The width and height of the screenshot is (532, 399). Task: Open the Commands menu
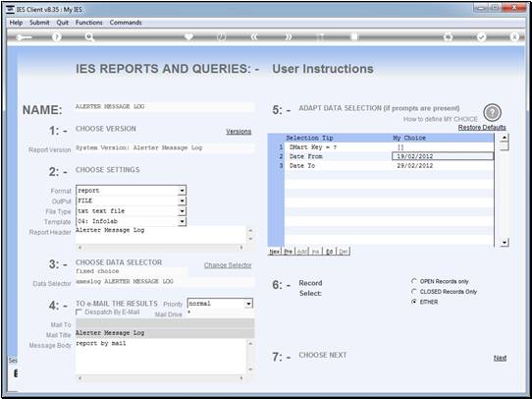tap(126, 23)
